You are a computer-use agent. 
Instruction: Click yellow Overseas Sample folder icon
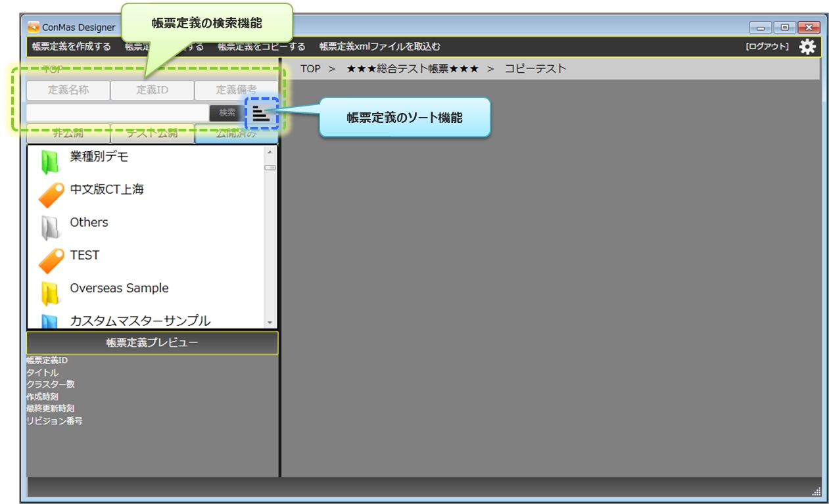pos(50,293)
